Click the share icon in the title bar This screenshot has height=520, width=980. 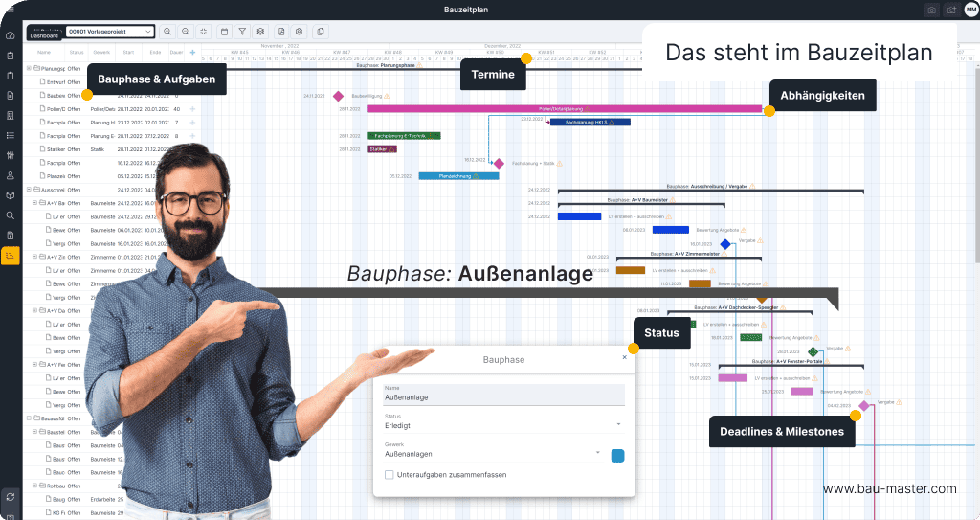[x=951, y=10]
